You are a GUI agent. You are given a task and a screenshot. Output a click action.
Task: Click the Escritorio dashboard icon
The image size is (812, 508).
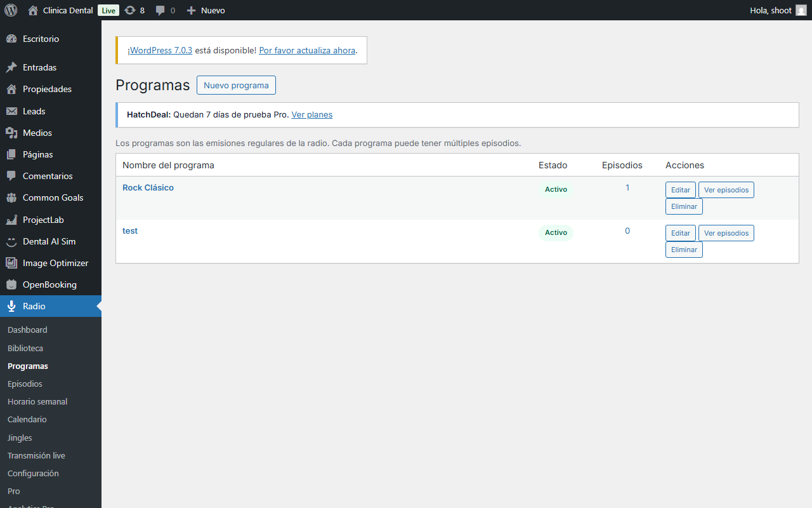click(11, 39)
